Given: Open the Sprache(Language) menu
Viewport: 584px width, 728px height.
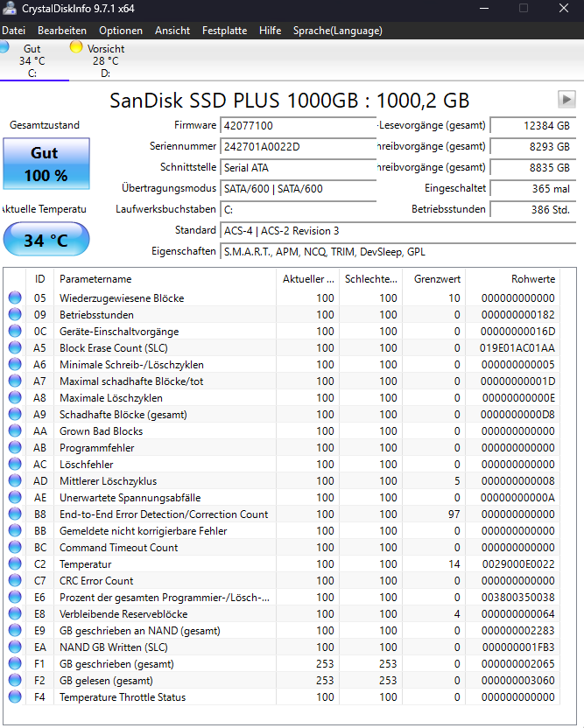Looking at the screenshot, I should (x=338, y=31).
